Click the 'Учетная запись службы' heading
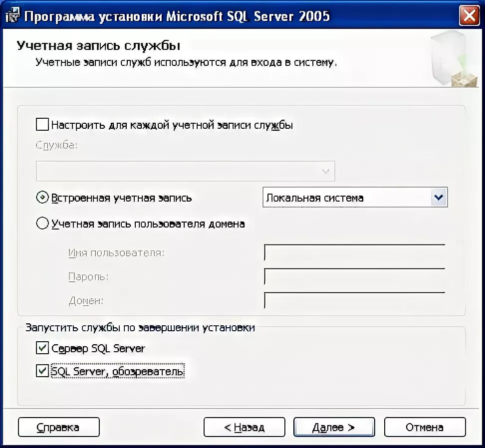485x448 pixels. 98,45
